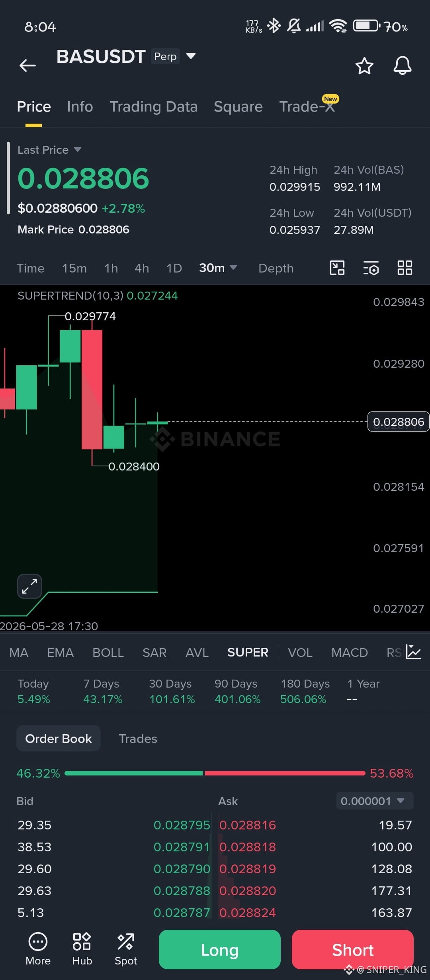Tap the large red candlestick
This screenshot has width=430, height=980.
tap(92, 389)
